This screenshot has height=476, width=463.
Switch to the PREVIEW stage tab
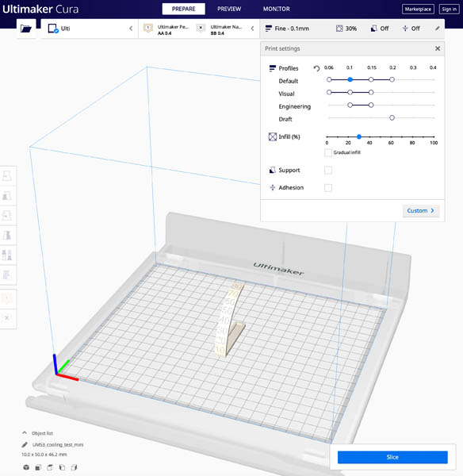coord(229,9)
